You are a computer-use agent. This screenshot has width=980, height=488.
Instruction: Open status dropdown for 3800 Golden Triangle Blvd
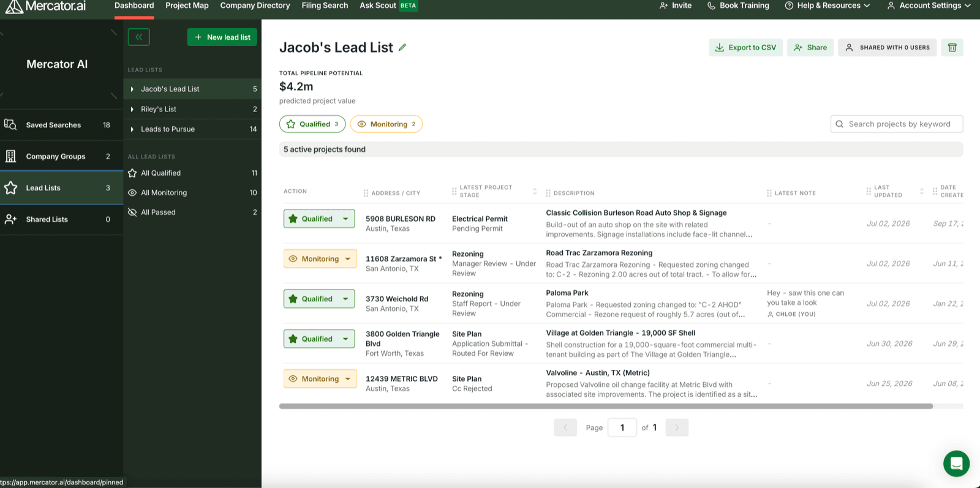345,339
